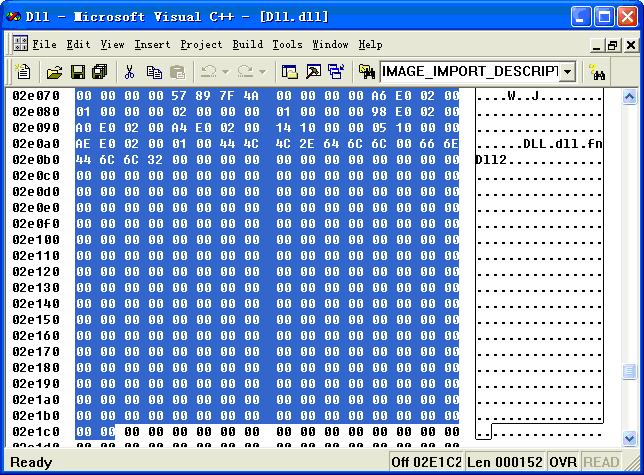The image size is (644, 475).
Task: Click the document control icon left of File
Action: coord(20,43)
